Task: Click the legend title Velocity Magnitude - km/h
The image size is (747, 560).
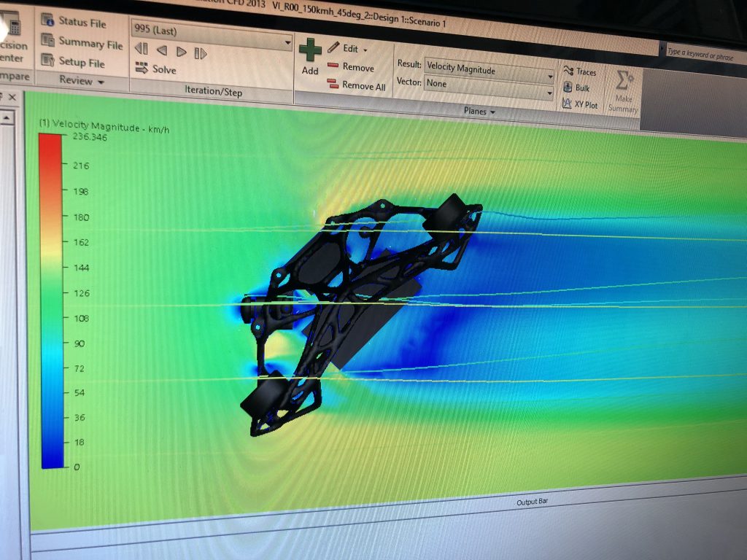Action: point(104,127)
